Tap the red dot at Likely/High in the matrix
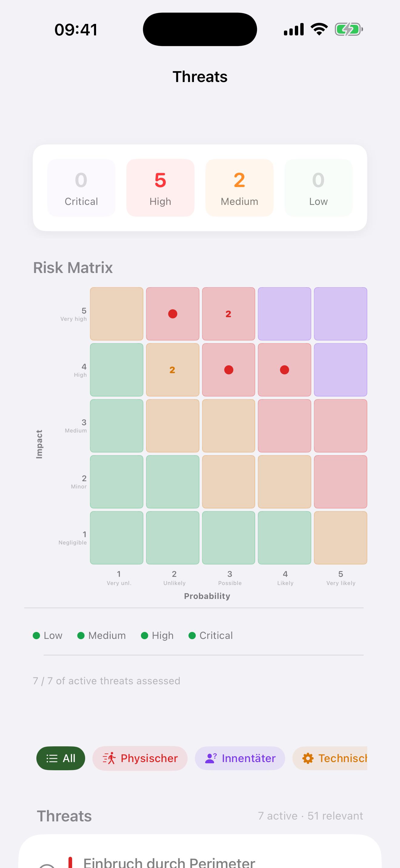Viewport: 400px width, 868px height. (x=284, y=370)
